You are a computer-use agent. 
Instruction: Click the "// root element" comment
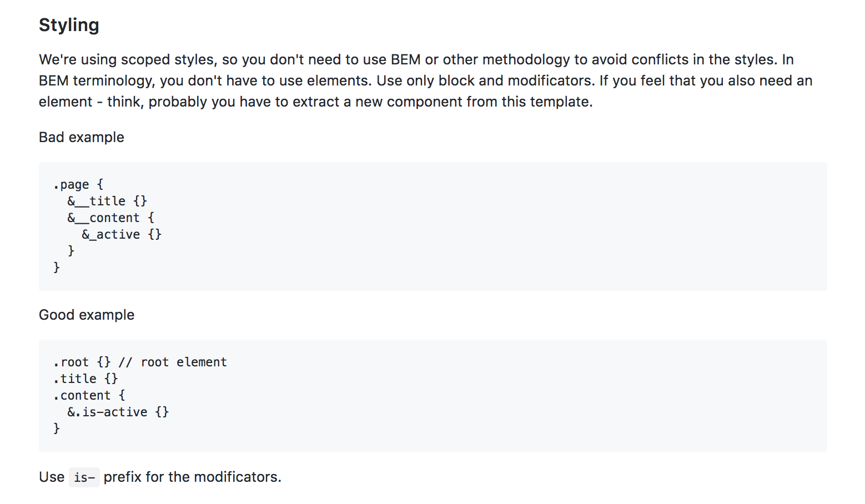pos(173,362)
